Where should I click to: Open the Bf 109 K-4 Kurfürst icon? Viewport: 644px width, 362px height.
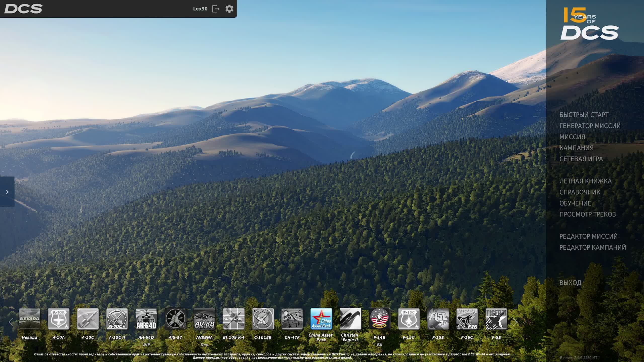(233, 319)
